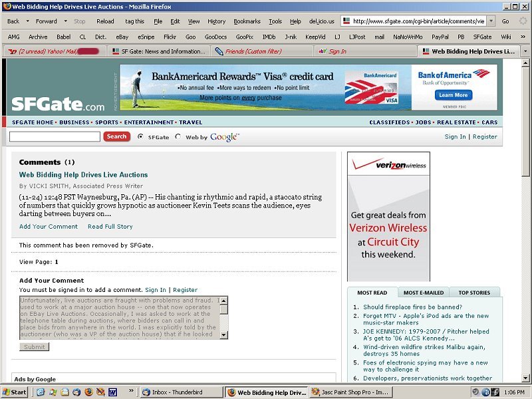The image size is (532, 399).
Task: Click the comment text area
Action: 120,318
